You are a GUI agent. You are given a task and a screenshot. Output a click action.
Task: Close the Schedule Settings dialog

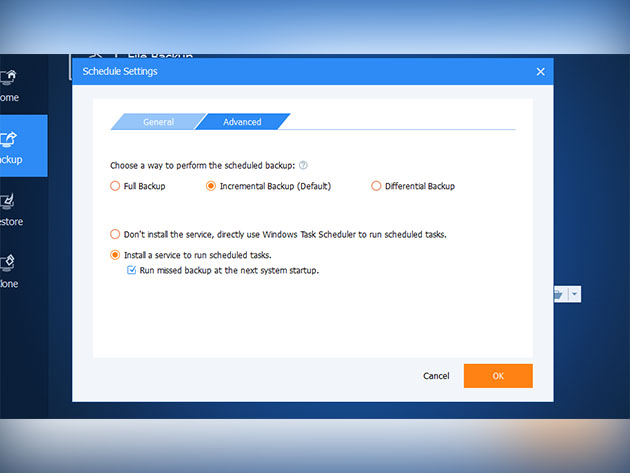pos(540,72)
